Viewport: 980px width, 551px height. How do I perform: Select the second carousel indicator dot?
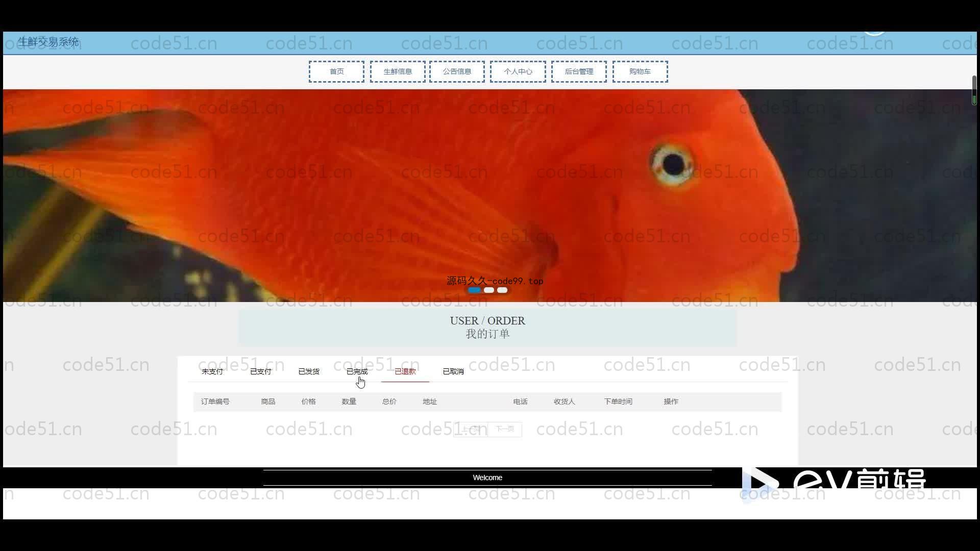coord(489,290)
